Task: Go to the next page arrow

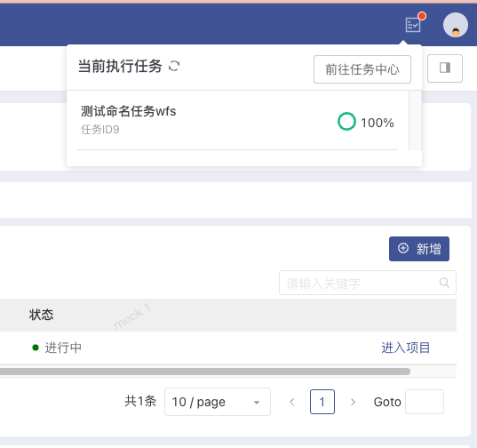Action: 353,402
